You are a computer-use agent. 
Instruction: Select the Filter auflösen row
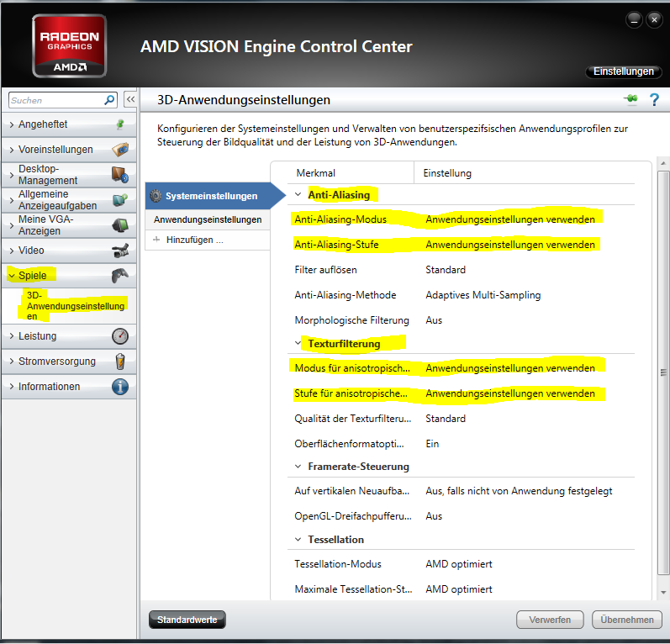pyautogui.click(x=462, y=270)
